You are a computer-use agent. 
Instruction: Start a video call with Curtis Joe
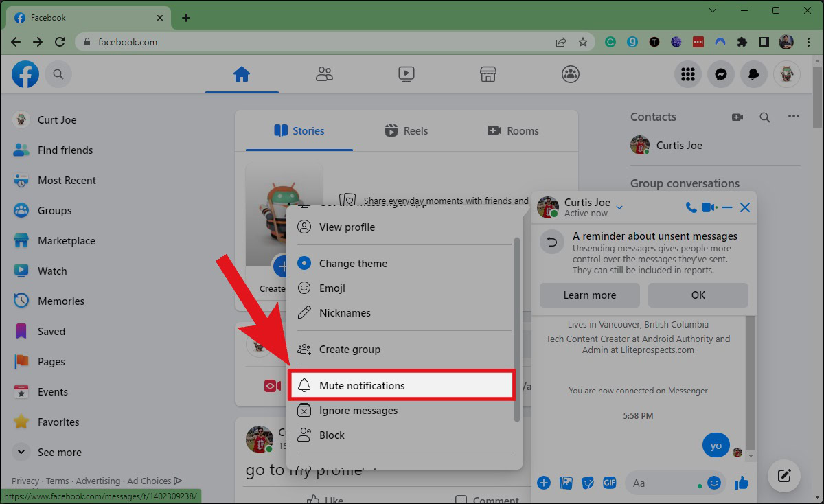pos(709,207)
